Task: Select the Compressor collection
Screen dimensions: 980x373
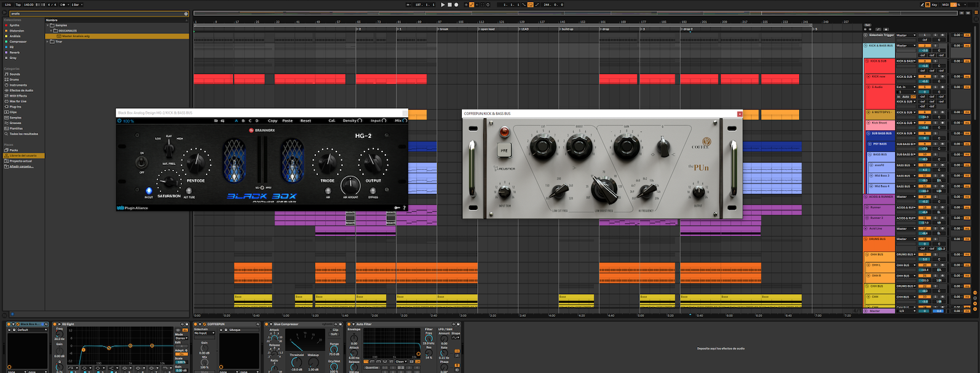Action: pos(18,42)
